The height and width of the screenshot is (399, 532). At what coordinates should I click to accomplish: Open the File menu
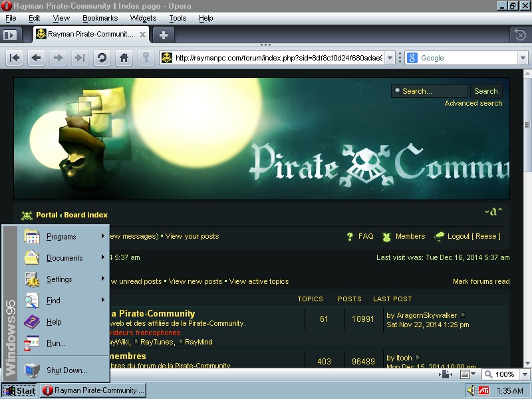click(11, 18)
